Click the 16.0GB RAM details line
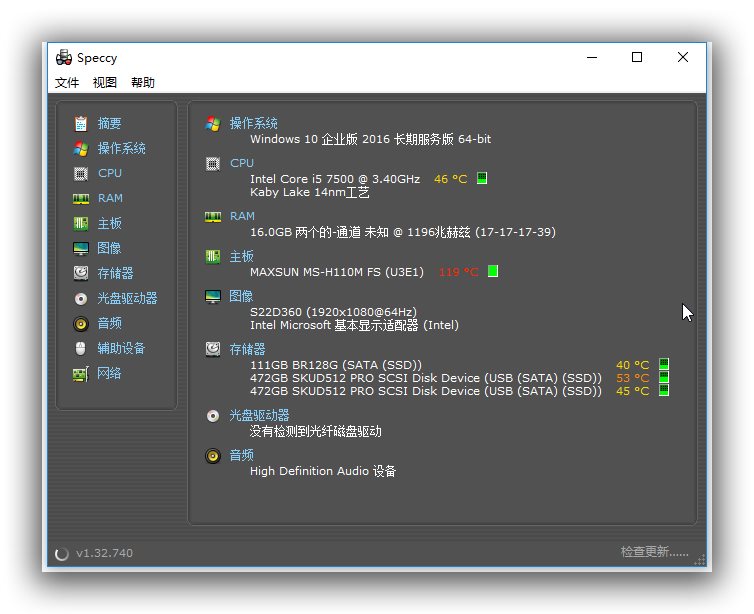The image size is (754, 614). 403,233
